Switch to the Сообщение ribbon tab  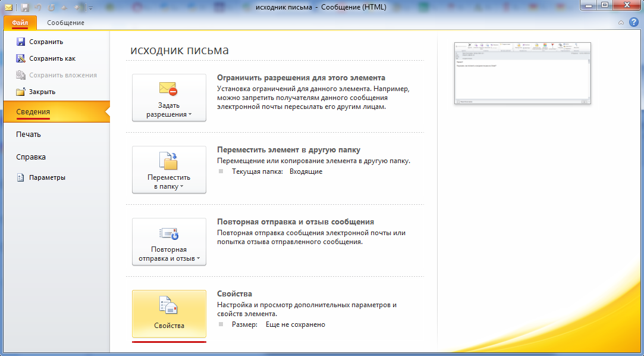[x=67, y=21]
